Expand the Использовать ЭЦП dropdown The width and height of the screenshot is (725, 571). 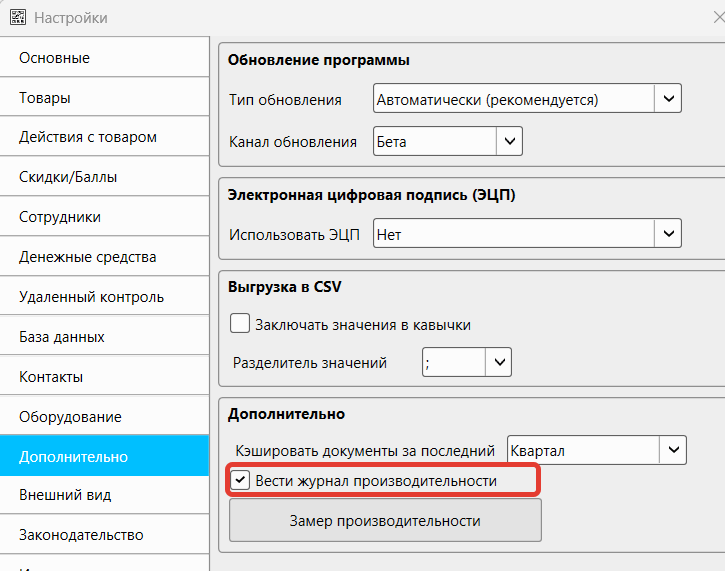tap(667, 235)
